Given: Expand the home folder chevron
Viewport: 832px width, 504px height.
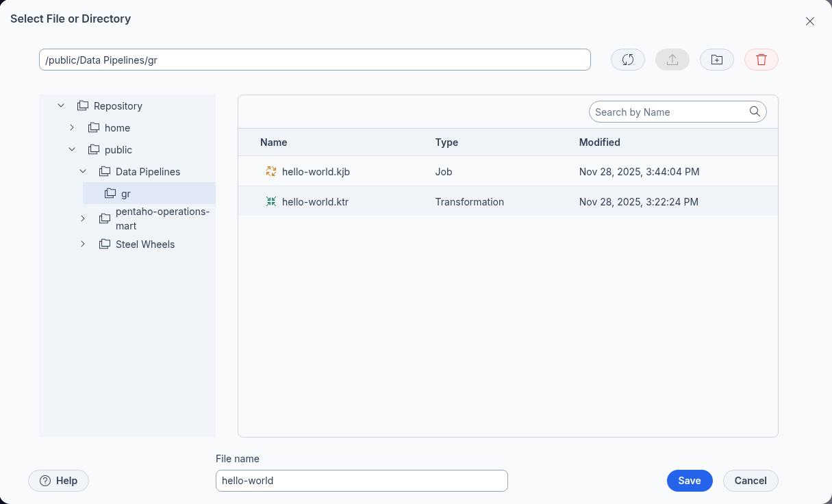Looking at the screenshot, I should point(72,128).
